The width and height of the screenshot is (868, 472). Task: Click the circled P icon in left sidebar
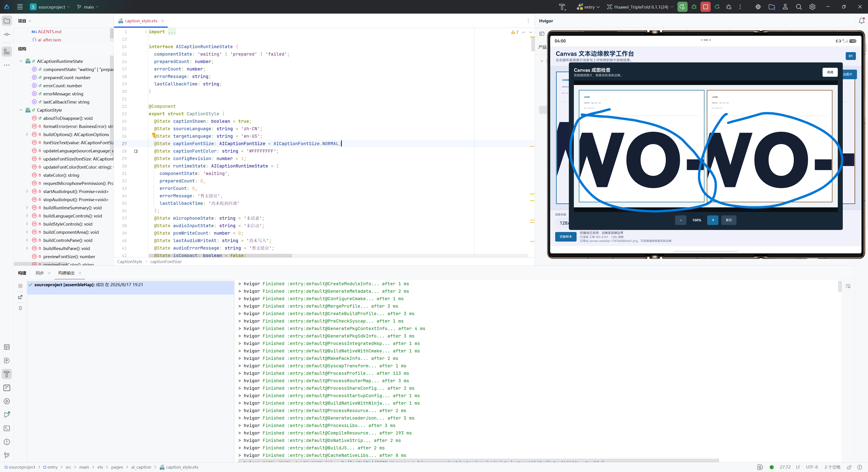click(7, 361)
